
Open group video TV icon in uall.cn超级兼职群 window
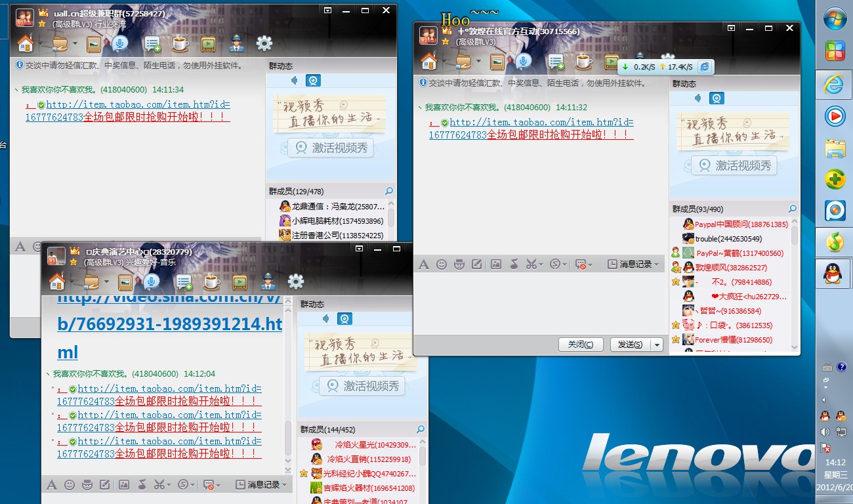pyautogui.click(x=208, y=44)
